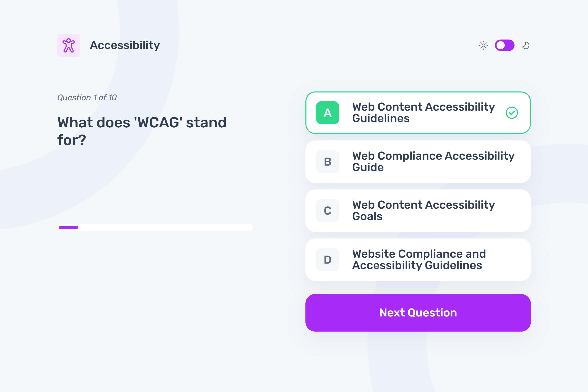The image size is (588, 392).
Task: Click the green checkmark on answer A
Action: [512, 113]
